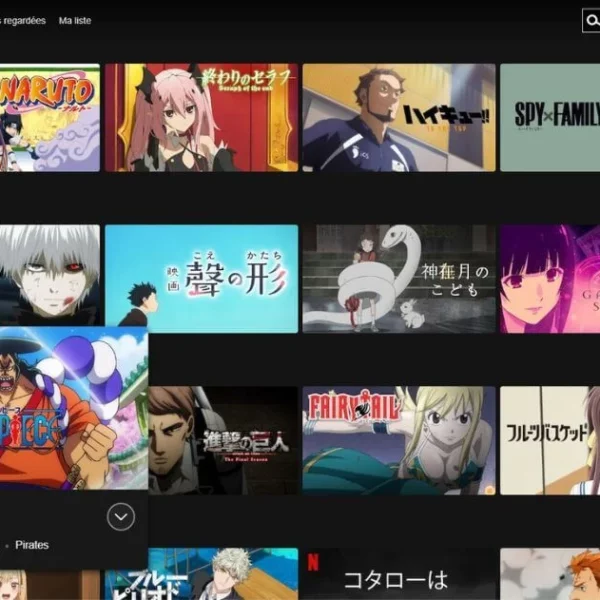Image resolution: width=600 pixels, height=600 pixels.
Task: Open the Spy x Family thumbnail
Action: tap(550, 117)
